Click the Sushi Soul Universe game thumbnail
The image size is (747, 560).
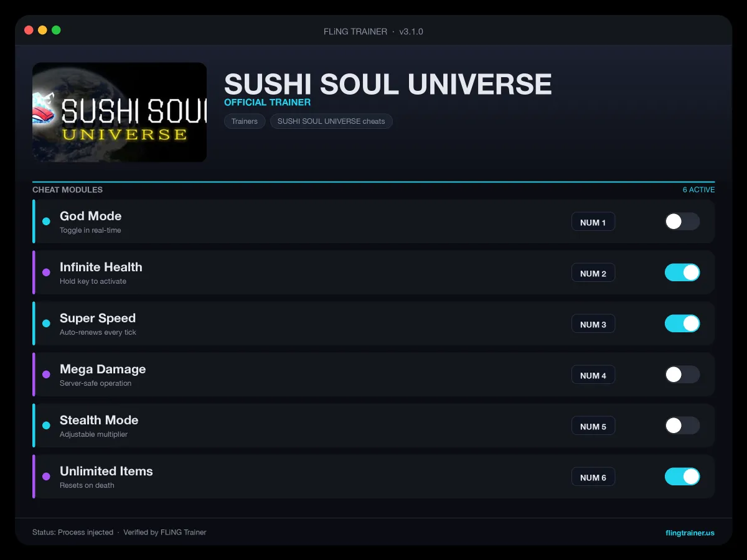point(120,112)
